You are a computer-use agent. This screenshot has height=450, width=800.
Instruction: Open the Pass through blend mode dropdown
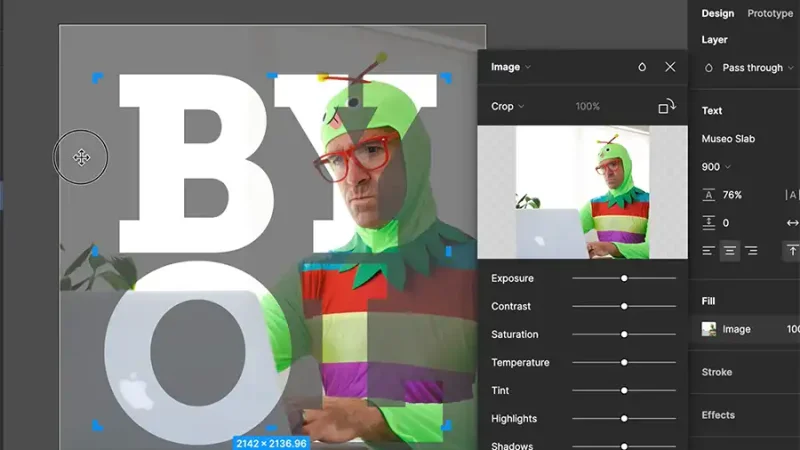click(x=758, y=67)
